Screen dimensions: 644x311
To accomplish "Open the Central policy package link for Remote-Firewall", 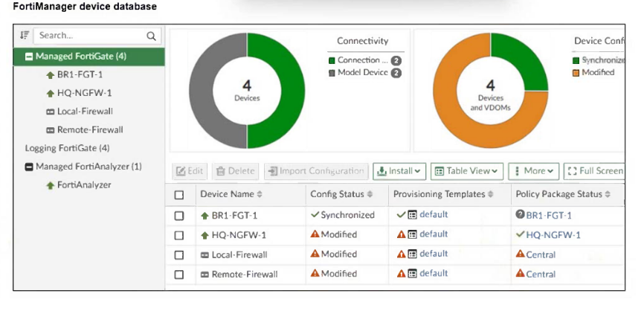I will [541, 274].
